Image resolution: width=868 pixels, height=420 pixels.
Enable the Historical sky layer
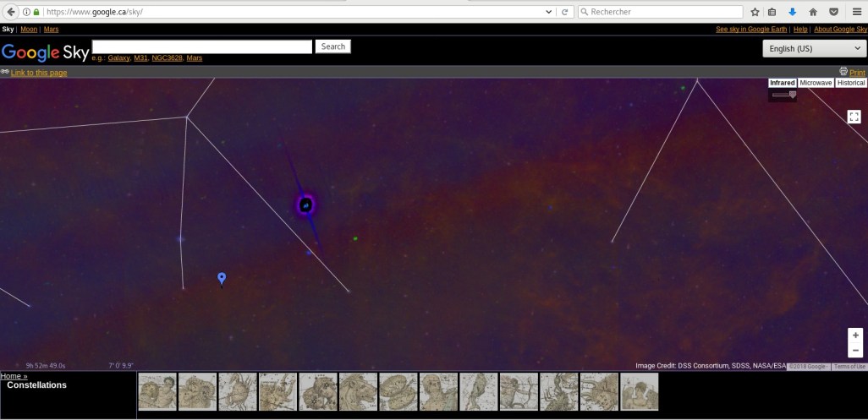click(x=850, y=83)
